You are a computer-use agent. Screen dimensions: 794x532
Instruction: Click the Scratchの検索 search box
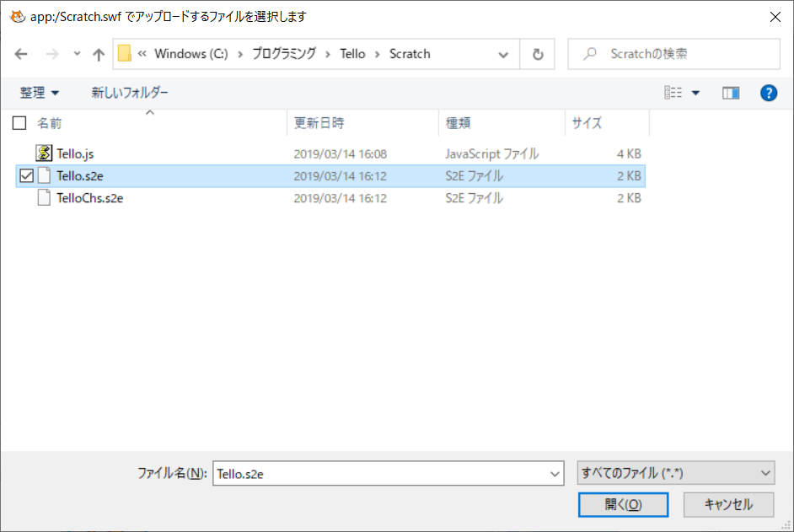[673, 54]
